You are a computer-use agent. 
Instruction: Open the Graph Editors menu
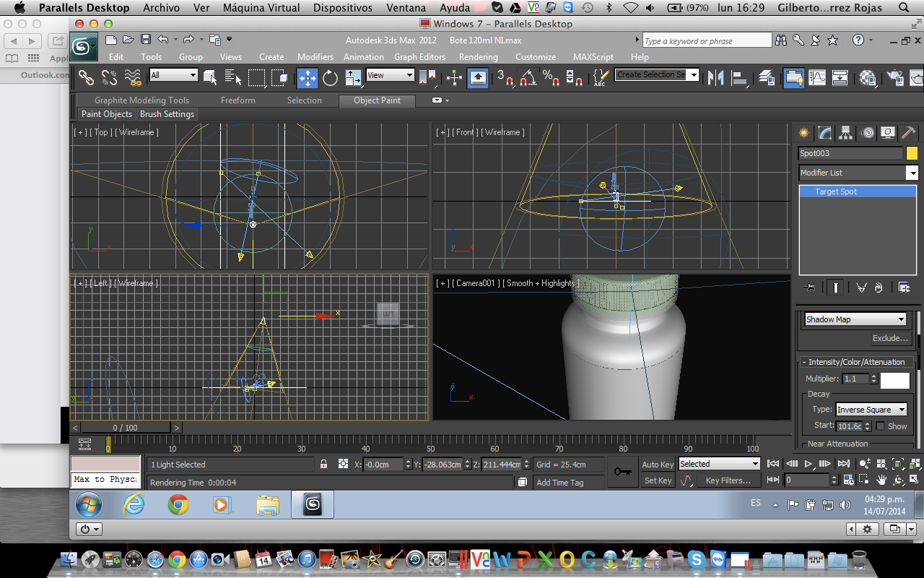tap(419, 57)
